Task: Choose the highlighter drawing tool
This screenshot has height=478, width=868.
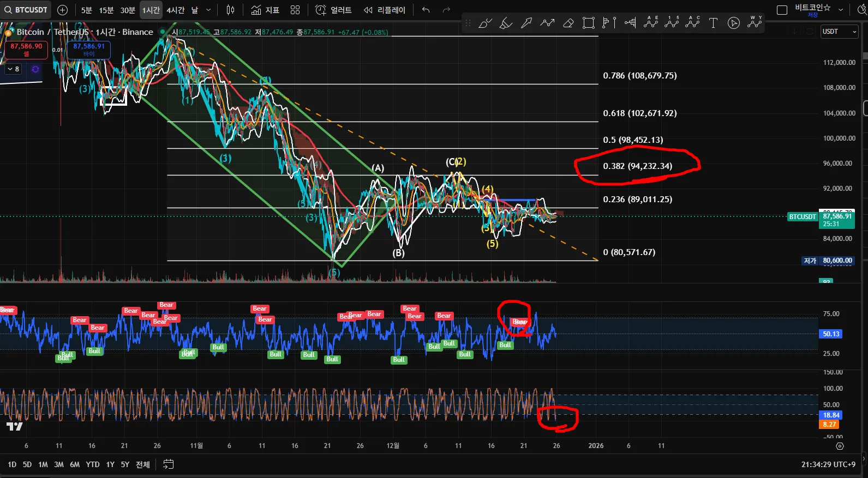Action: (506, 23)
